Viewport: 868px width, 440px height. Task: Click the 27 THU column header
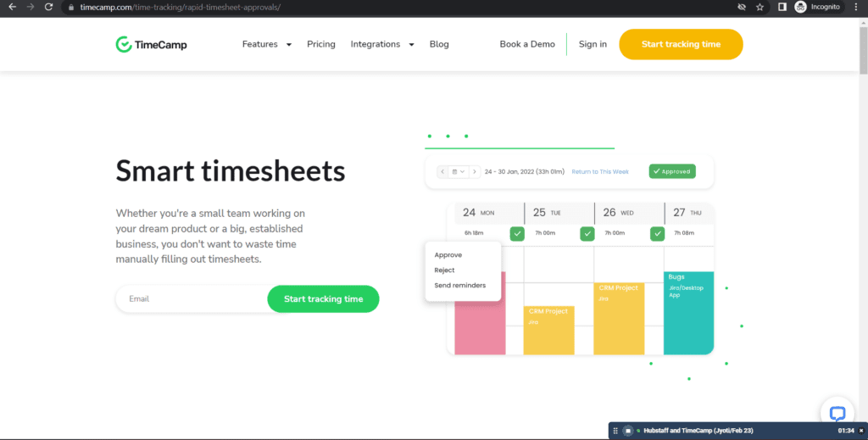click(x=690, y=213)
